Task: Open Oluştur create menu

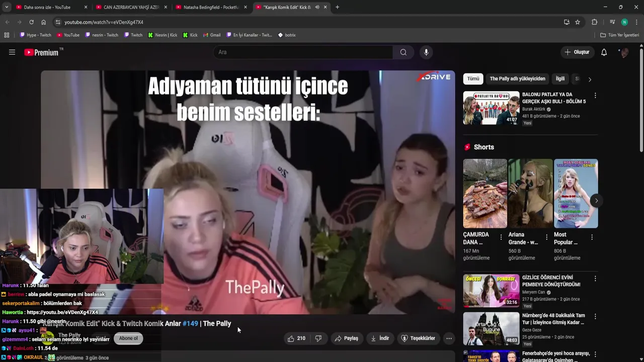Action: [577, 52]
